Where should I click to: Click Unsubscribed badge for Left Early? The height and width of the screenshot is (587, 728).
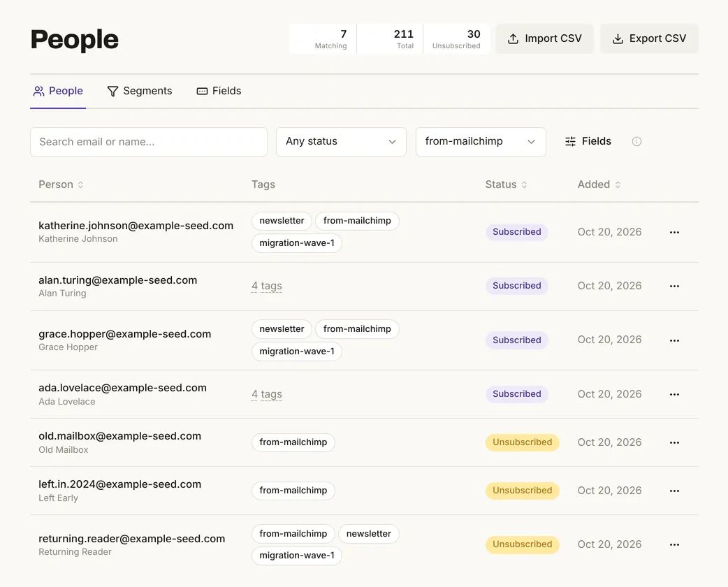pos(523,491)
